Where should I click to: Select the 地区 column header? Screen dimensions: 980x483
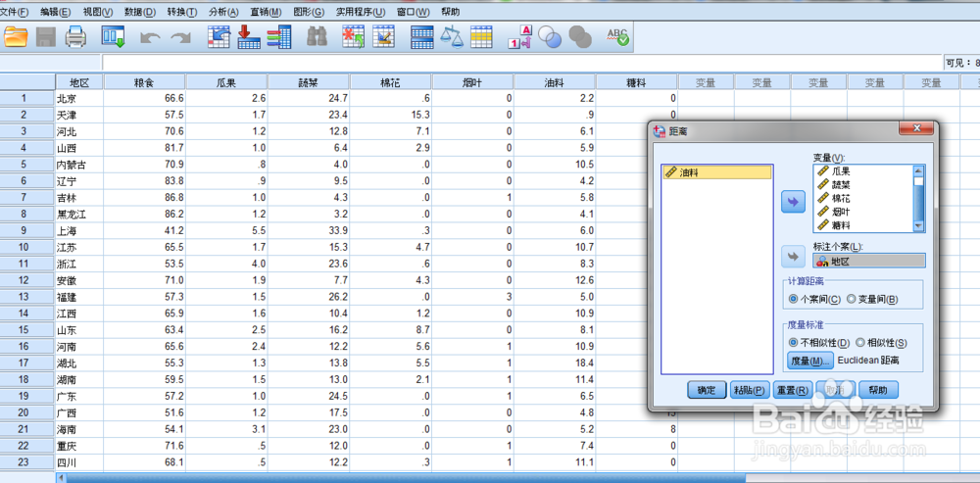click(x=79, y=82)
